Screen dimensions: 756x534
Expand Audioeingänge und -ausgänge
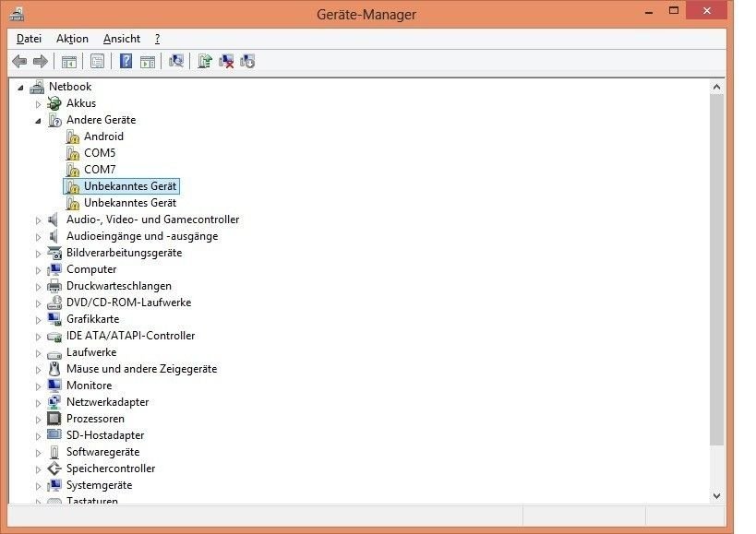pos(38,237)
